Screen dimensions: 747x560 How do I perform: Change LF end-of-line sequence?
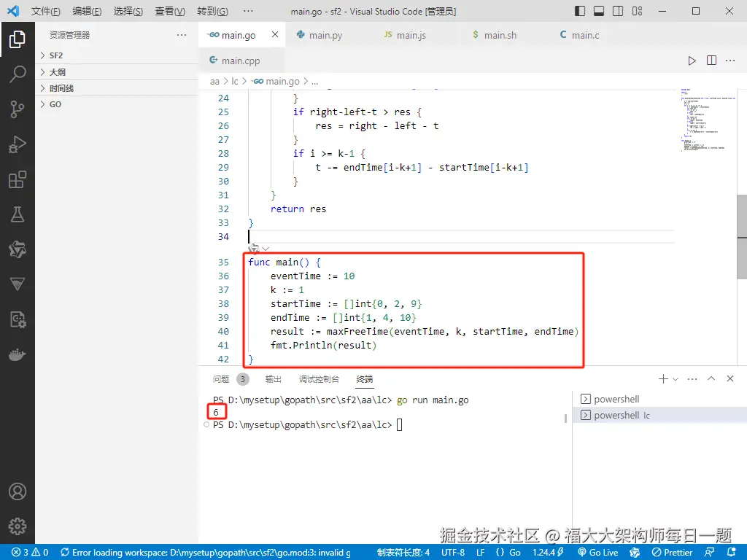(x=480, y=553)
